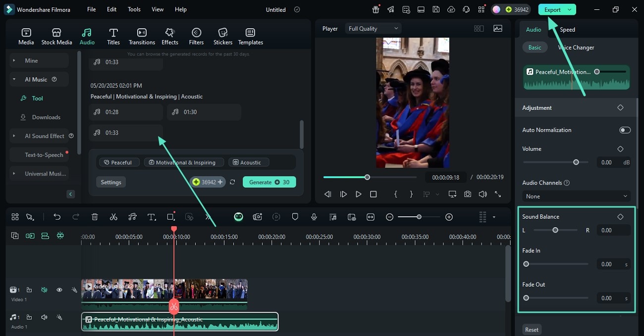Image resolution: width=644 pixels, height=336 pixels.
Task: Delete selected clip with trash icon
Action: coord(95,217)
